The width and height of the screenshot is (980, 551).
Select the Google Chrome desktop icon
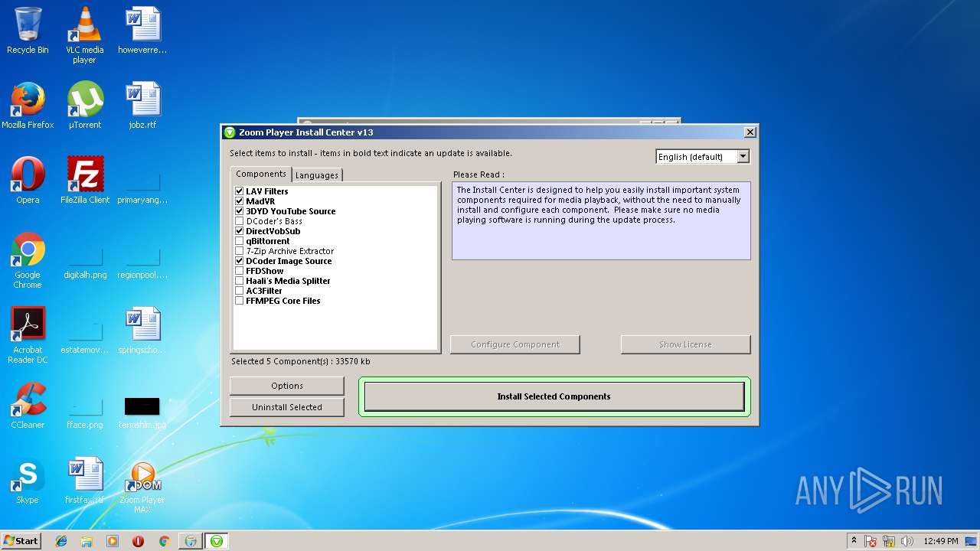[x=28, y=260]
